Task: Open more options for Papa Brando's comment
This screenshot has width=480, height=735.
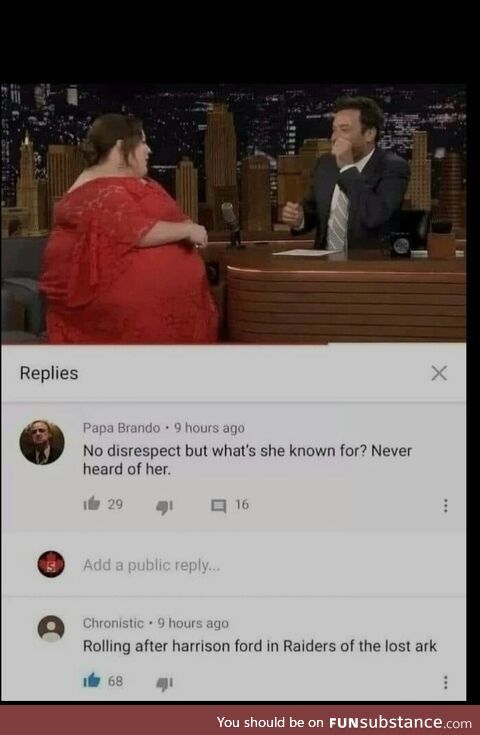Action: tap(445, 505)
